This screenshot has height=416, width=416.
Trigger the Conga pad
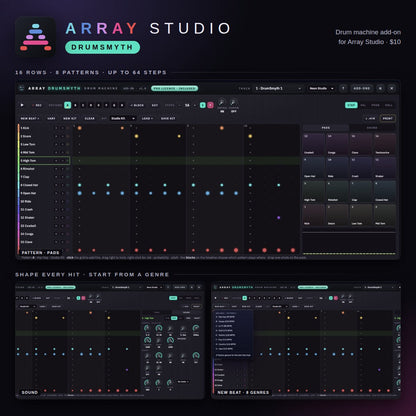tap(337, 144)
